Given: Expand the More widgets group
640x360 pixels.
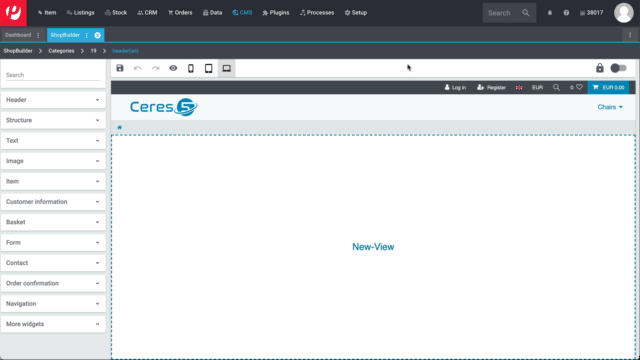Looking at the screenshot, I should (x=53, y=324).
